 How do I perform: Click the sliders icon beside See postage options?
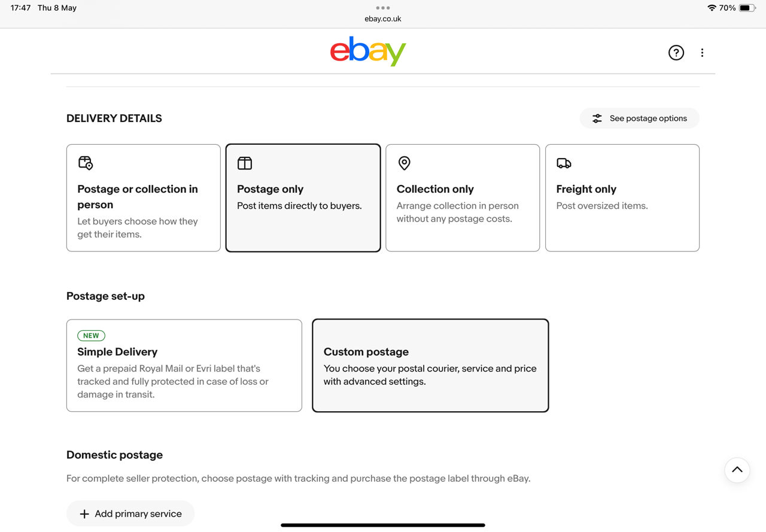coord(597,118)
